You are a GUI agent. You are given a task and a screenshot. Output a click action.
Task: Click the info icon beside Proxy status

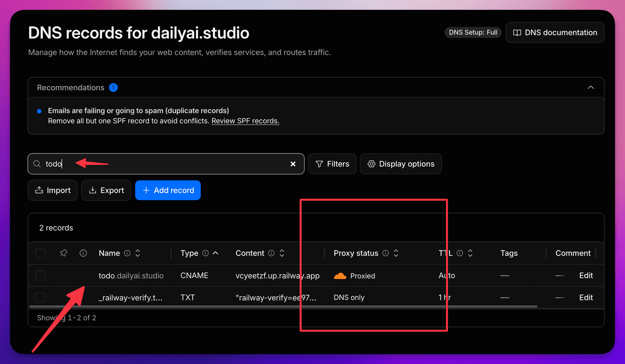pos(386,253)
